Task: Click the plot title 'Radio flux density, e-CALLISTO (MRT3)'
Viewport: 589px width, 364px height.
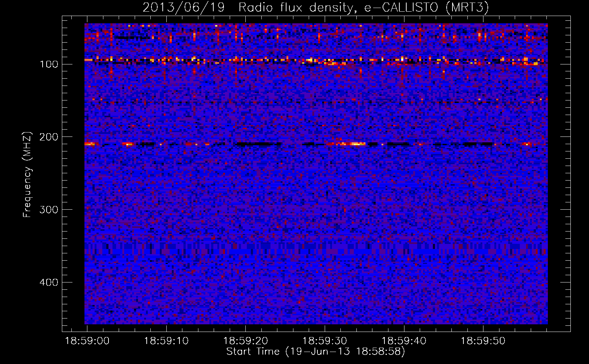Action: click(x=364, y=7)
